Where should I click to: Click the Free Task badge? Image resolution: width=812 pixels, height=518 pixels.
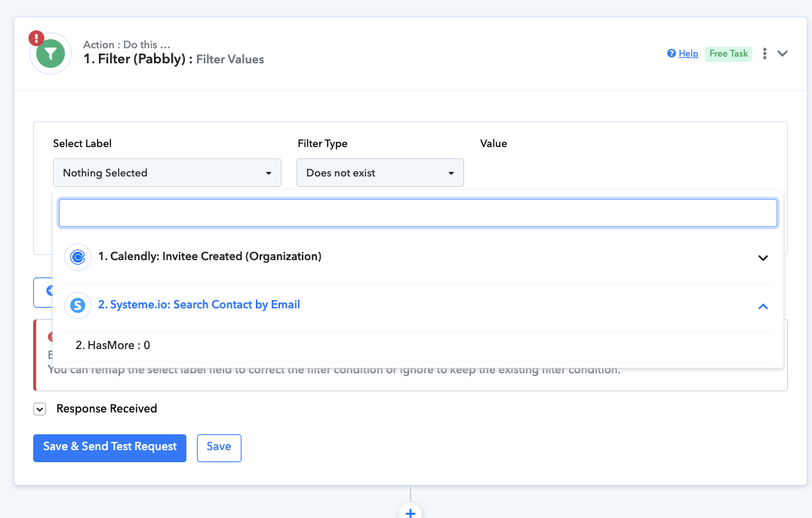tap(728, 54)
